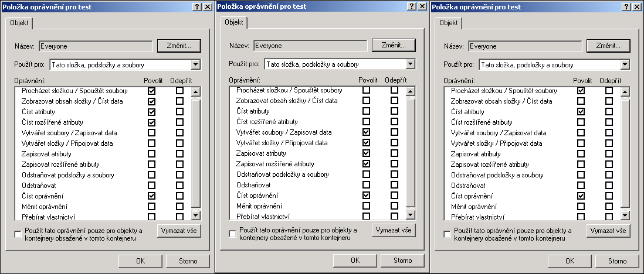Select Objekt tab in right dialog
The height and width of the screenshot is (274, 644).
coord(449,23)
